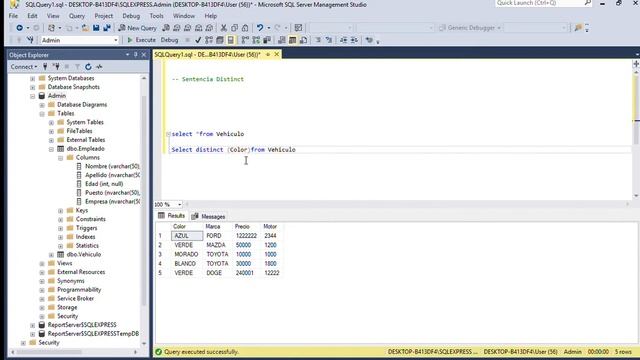Open the Undo history dropdown arrow

[268, 28]
